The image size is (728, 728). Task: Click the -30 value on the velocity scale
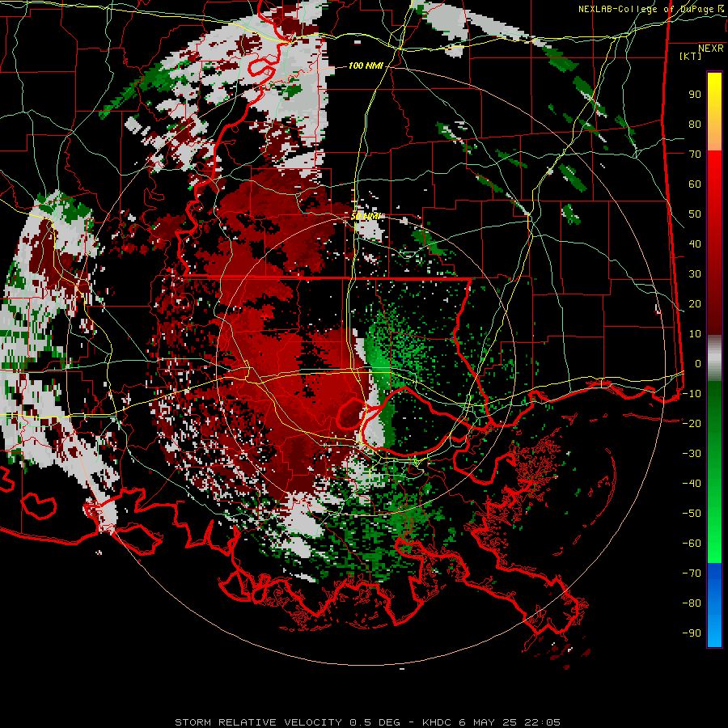click(x=692, y=454)
